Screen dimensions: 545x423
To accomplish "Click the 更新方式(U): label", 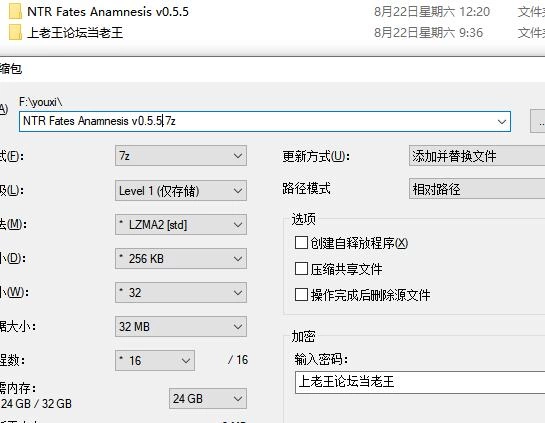I will [x=316, y=156].
